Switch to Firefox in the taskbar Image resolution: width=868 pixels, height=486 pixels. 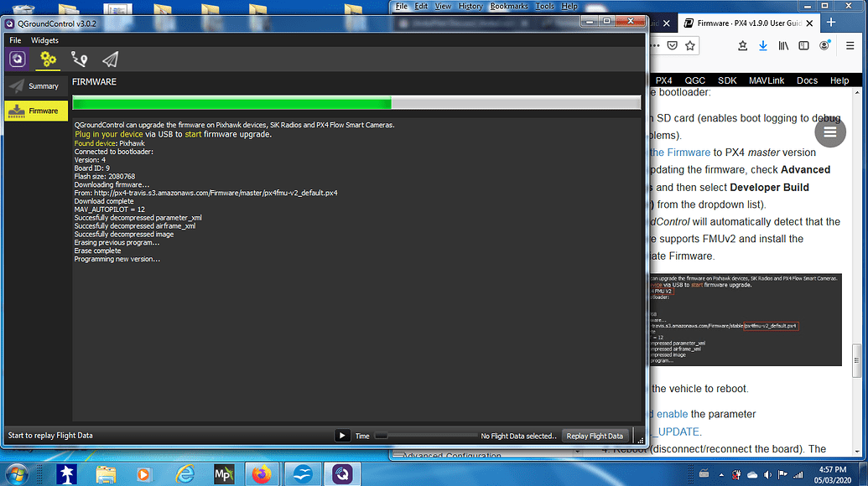262,474
